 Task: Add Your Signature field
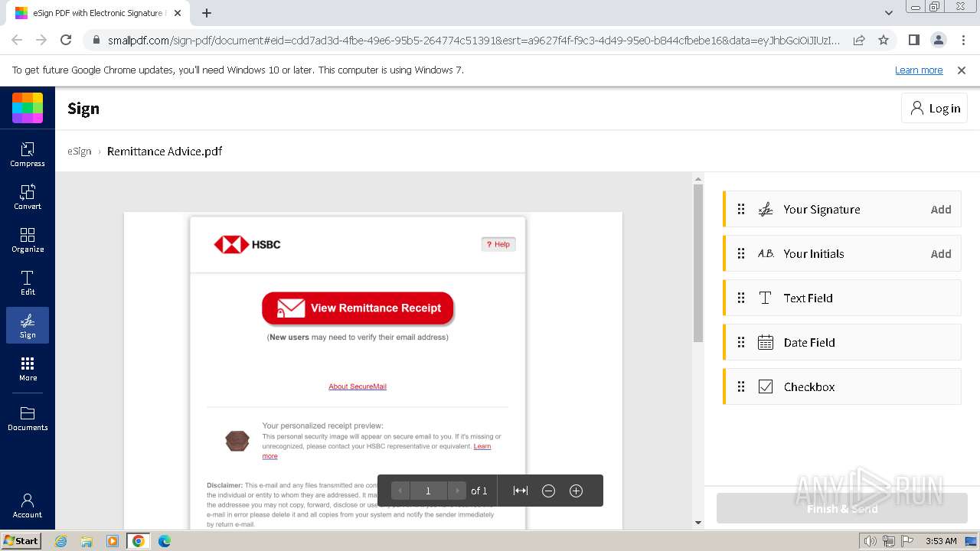tap(941, 210)
